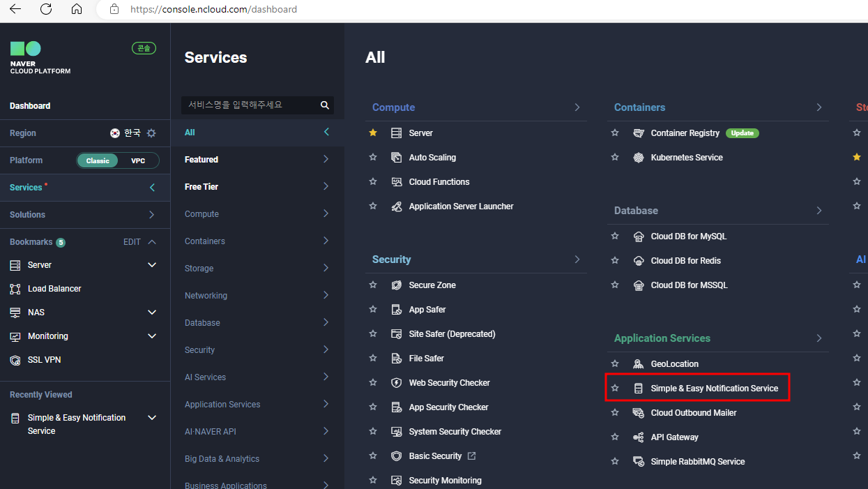Image resolution: width=868 pixels, height=489 pixels.
Task: Click the NAS bookmark icon
Action: [15, 313]
